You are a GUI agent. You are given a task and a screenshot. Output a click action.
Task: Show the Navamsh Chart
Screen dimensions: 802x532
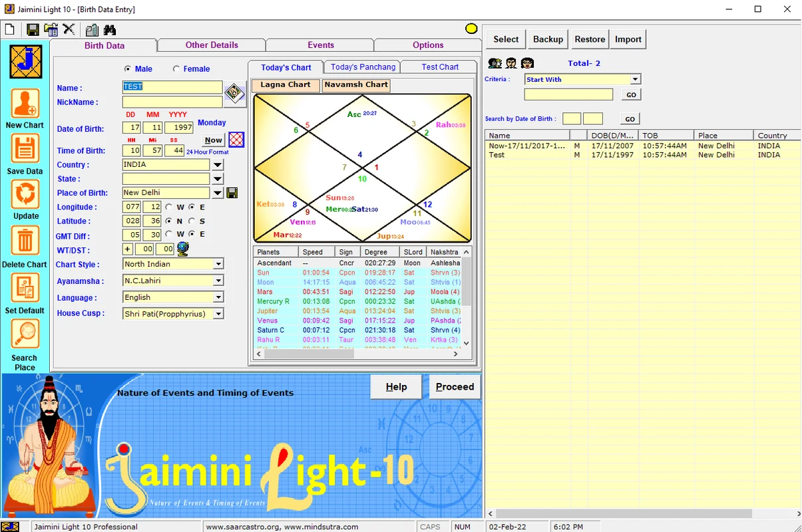pyautogui.click(x=356, y=85)
